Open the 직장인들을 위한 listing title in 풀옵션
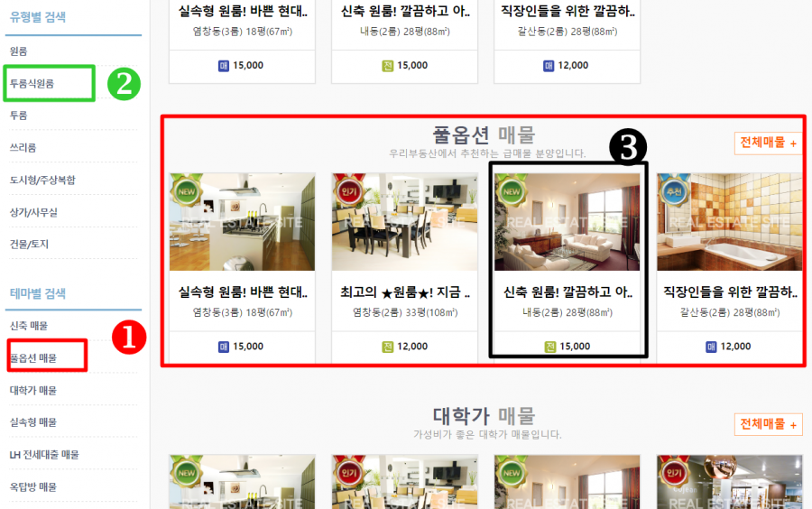This screenshot has height=509, width=812. click(x=730, y=292)
